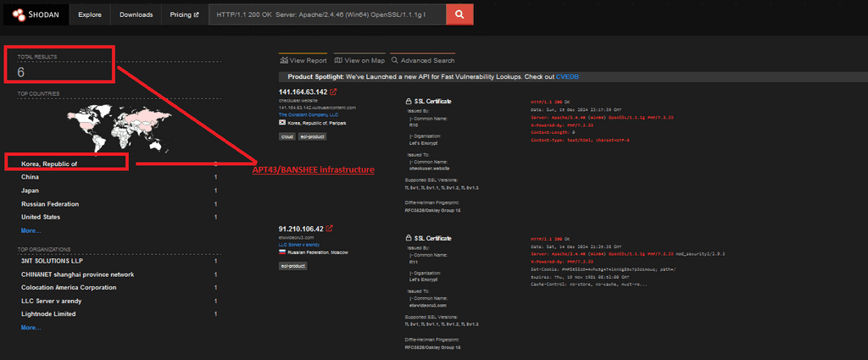Click the R11 common name value
This screenshot has height=360, width=868.
[413, 263]
